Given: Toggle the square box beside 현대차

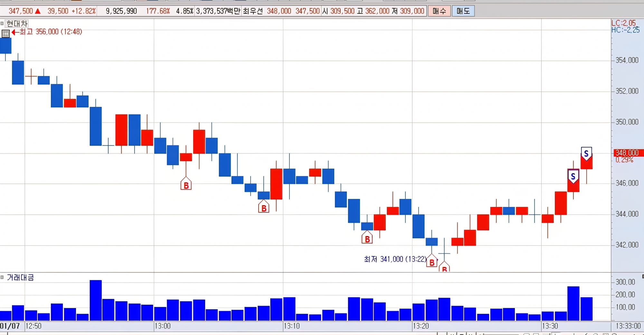Looking at the screenshot, I should click(x=2, y=23).
